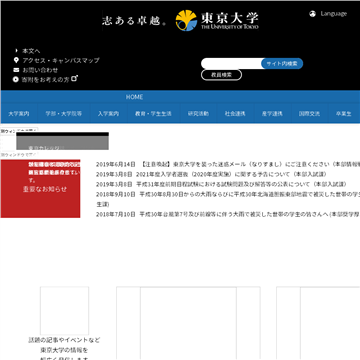This screenshot has width=360, height=360.
Task: Open the 平成31年度前期日程試験 news item
Action: coord(221,184)
